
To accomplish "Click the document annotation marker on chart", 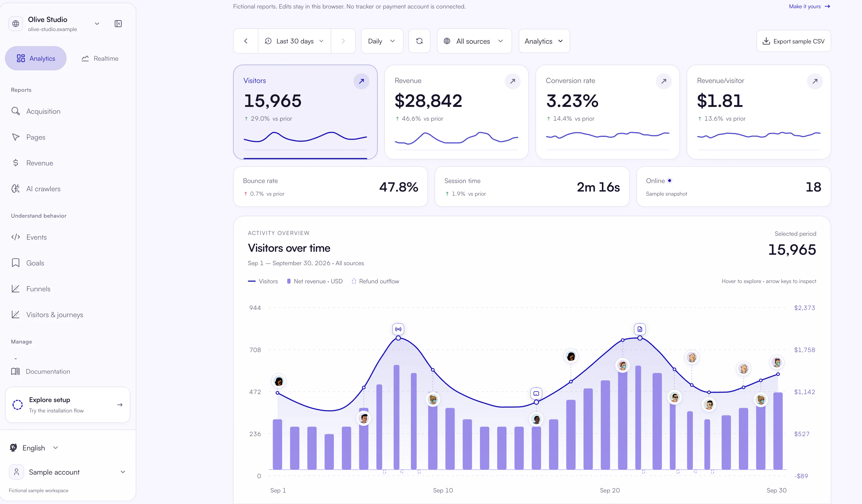I will coord(640,329).
